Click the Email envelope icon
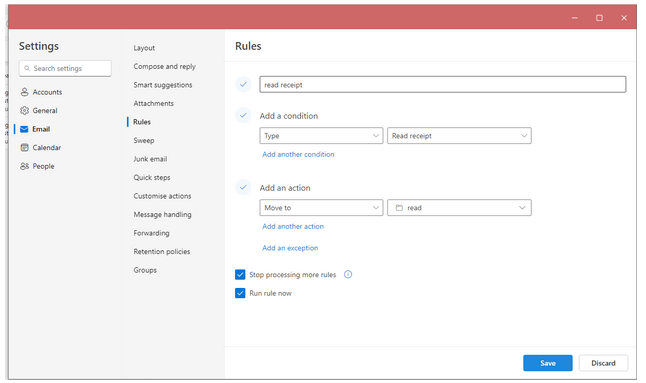The height and width of the screenshot is (383, 646). [x=24, y=129]
